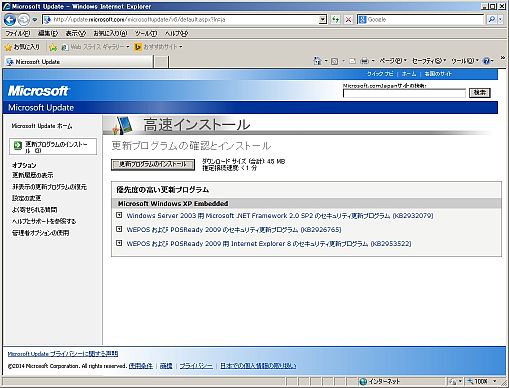Image resolution: width=509 pixels, height=388 pixels.
Task: Open 非表示の更新プログラムの復元 option
Action: tap(49, 187)
